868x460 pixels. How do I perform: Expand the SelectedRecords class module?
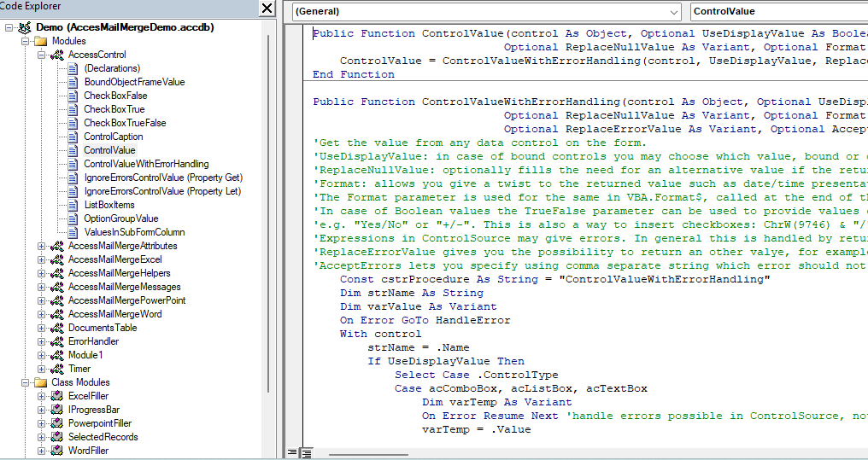pyautogui.click(x=42, y=437)
